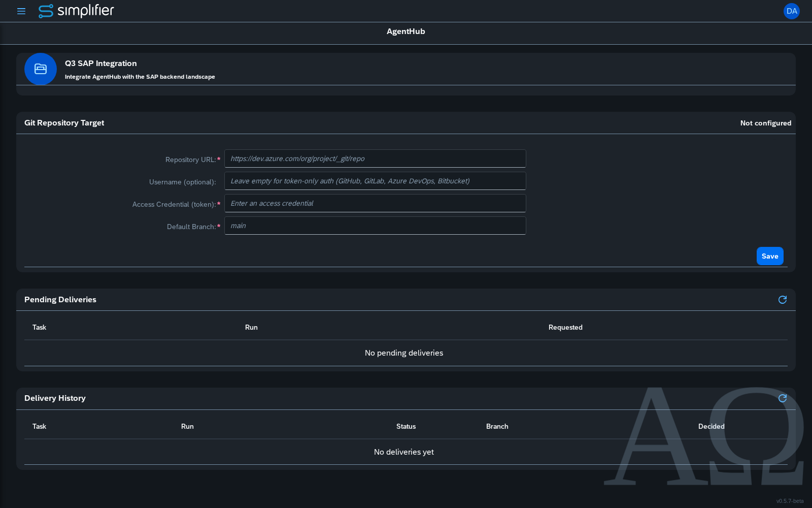Viewport: 812px width, 508px height.
Task: Click the Requested column header
Action: tap(565, 328)
